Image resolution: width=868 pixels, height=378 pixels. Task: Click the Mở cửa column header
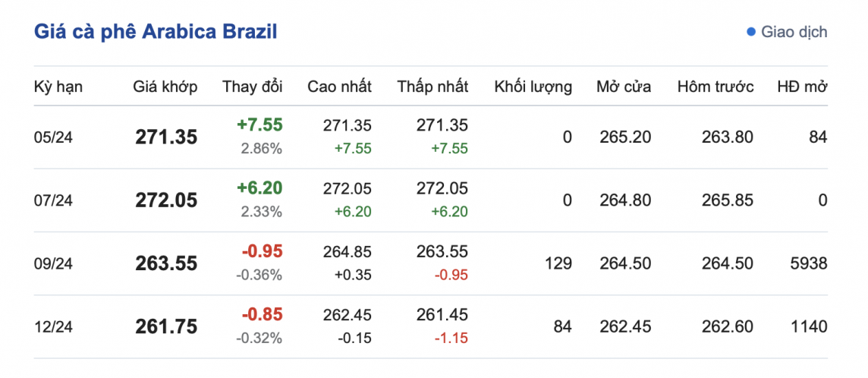[x=624, y=87]
